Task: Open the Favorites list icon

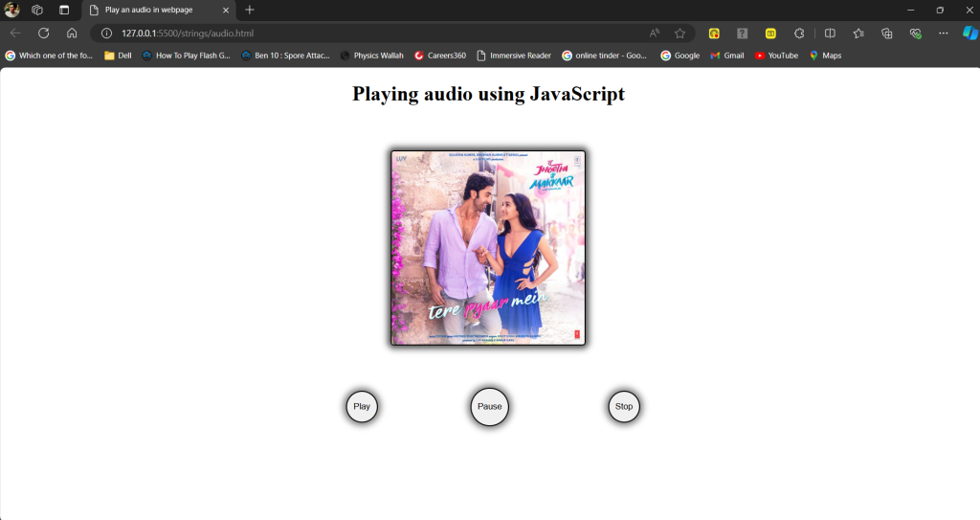Action: pyautogui.click(x=858, y=34)
